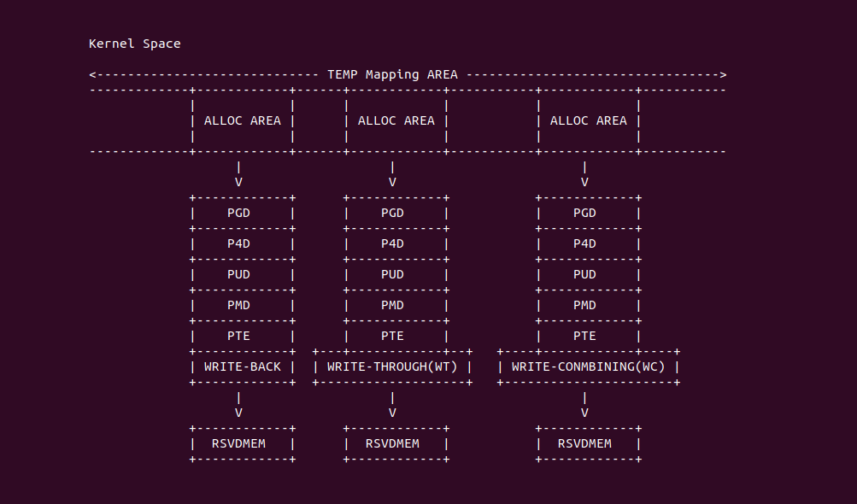Image resolution: width=857 pixels, height=504 pixels.
Task: Click RSVDMEM under WRITE-CONMBINING
Action: 584,444
